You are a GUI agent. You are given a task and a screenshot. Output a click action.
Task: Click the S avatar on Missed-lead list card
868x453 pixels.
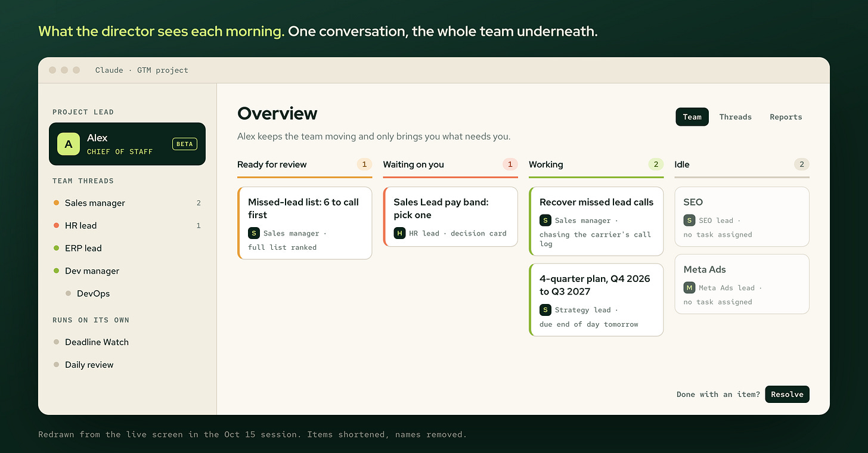coord(253,233)
